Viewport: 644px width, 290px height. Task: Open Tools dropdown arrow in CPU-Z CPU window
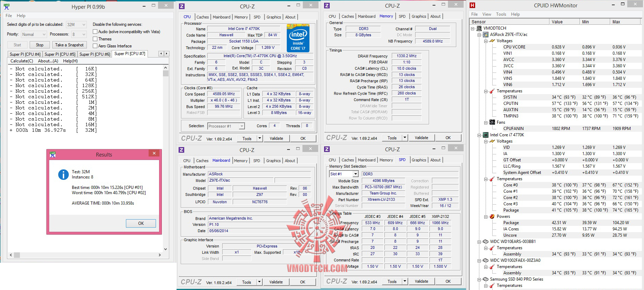pos(260,138)
